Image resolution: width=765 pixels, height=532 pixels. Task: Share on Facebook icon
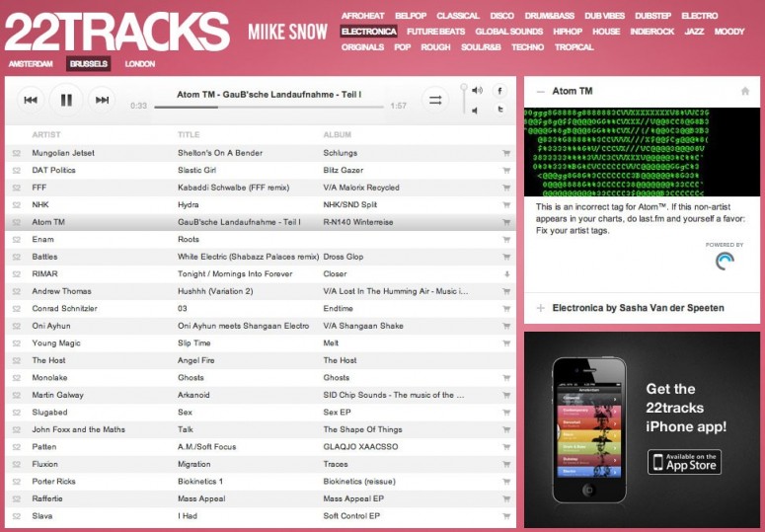[x=499, y=91]
